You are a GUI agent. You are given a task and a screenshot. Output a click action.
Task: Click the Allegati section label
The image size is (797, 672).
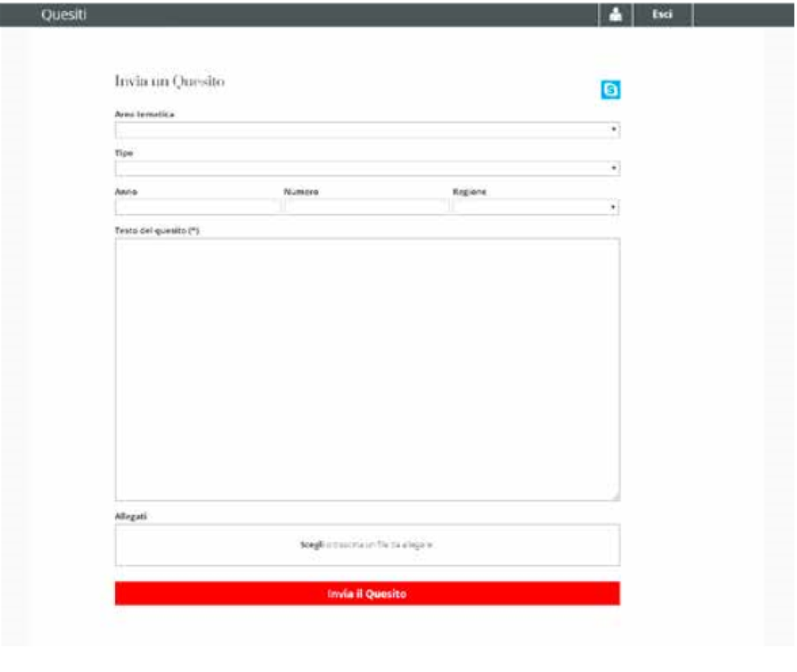[131, 516]
